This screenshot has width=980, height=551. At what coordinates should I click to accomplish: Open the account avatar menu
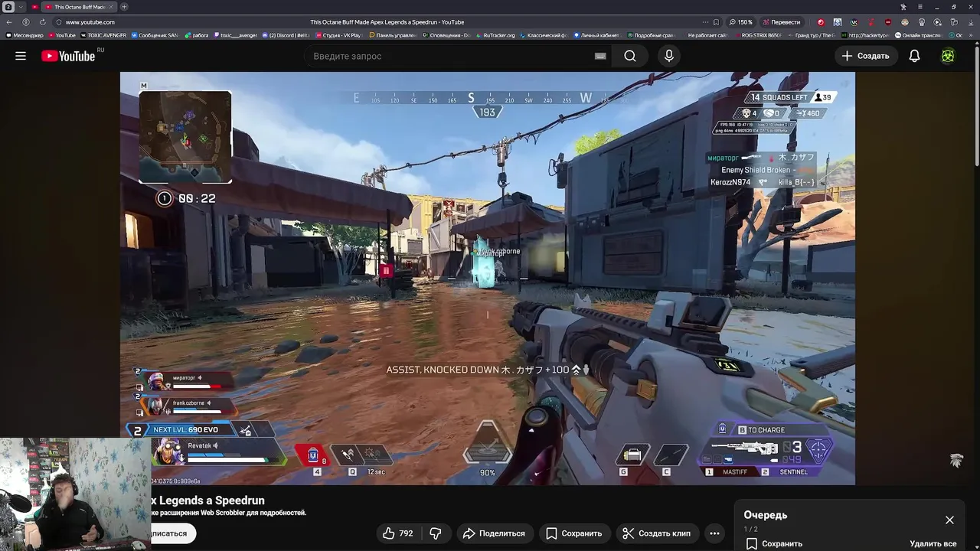pyautogui.click(x=948, y=56)
